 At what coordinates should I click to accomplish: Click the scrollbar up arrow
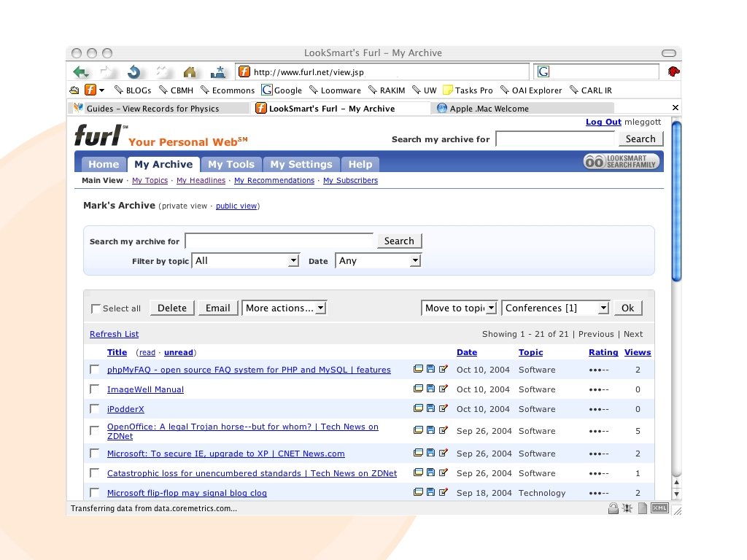pos(676,483)
